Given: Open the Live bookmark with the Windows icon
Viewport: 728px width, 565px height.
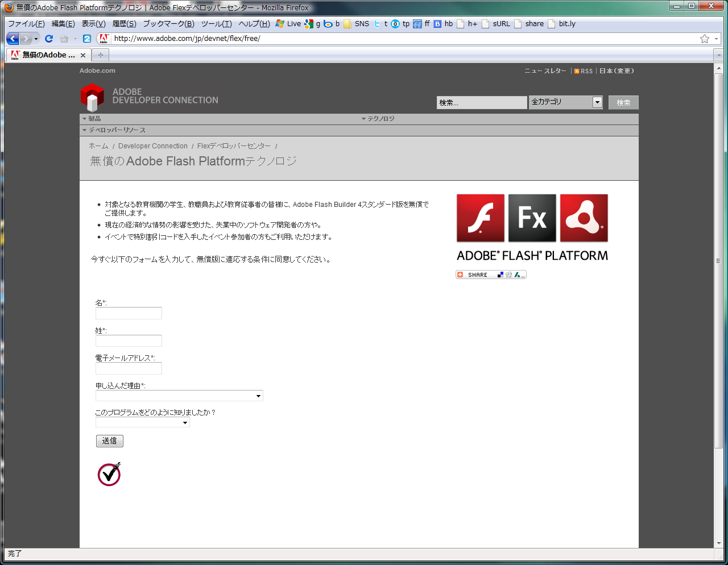Looking at the screenshot, I should 288,24.
